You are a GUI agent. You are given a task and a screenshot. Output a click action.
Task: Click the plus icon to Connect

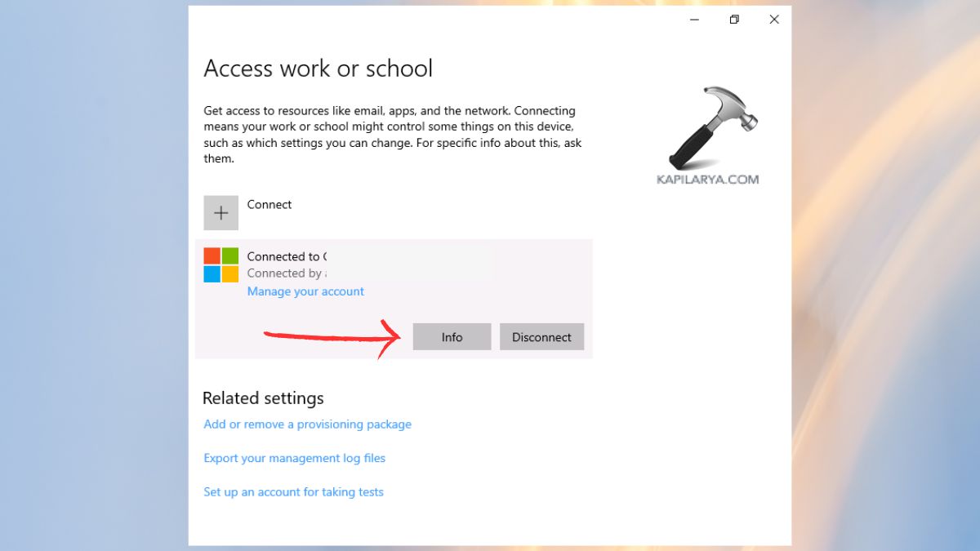click(x=220, y=212)
